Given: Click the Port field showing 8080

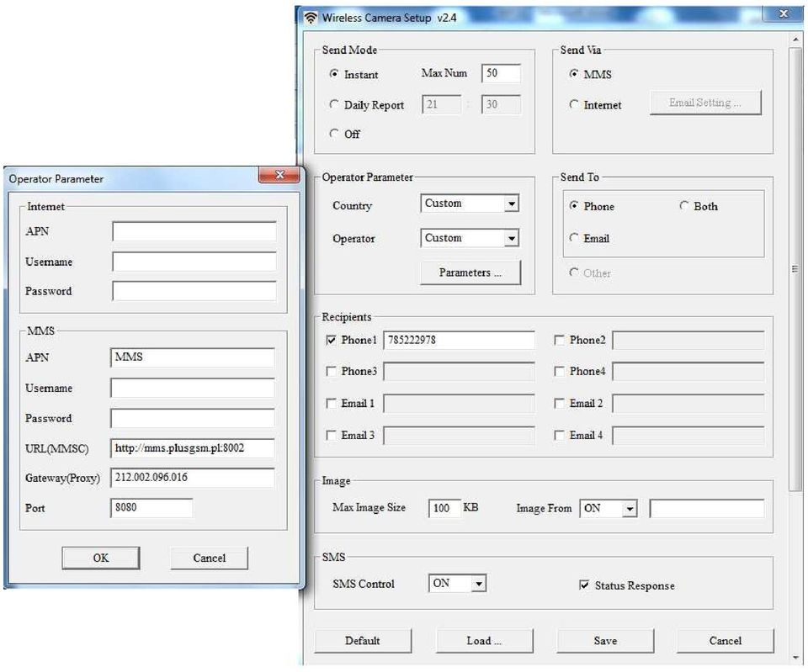Looking at the screenshot, I should [151, 508].
